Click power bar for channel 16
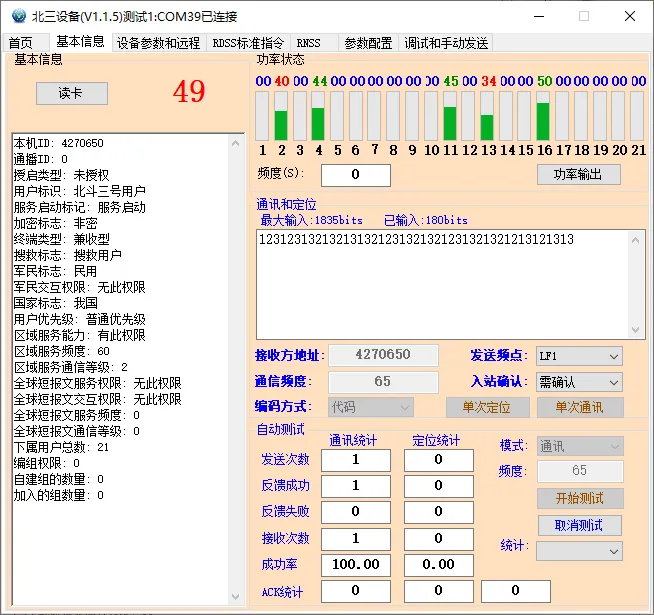 (543, 116)
